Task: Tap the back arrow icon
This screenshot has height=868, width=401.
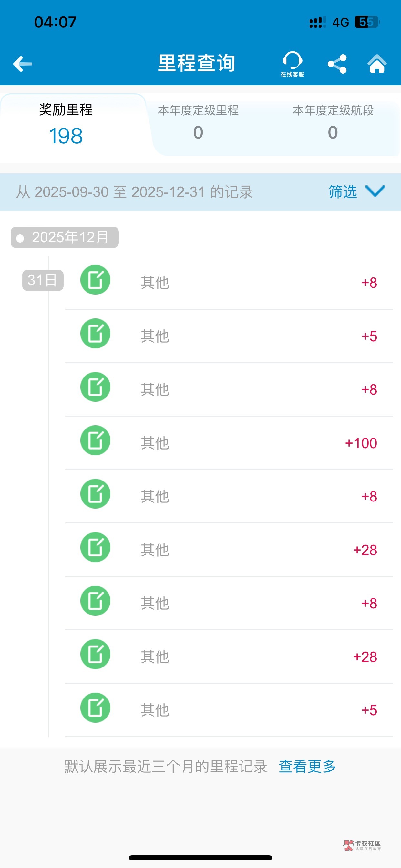Action: [x=23, y=64]
